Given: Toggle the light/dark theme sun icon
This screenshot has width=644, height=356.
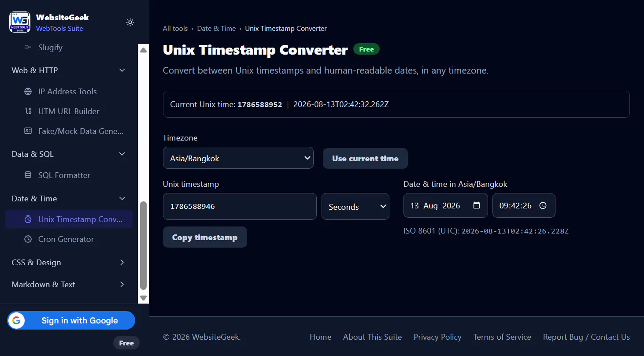Looking at the screenshot, I should [130, 22].
